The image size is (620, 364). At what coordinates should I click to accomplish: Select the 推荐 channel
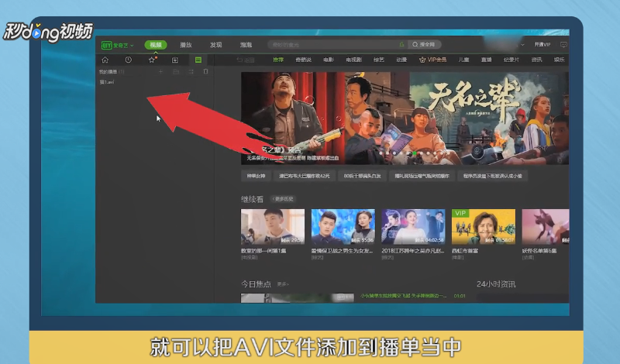point(278,60)
